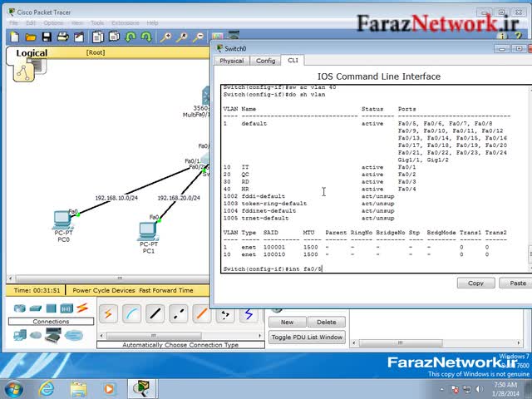Click the 192.168.20.0/24 network label
This screenshot has height=399, width=532.
(x=179, y=198)
